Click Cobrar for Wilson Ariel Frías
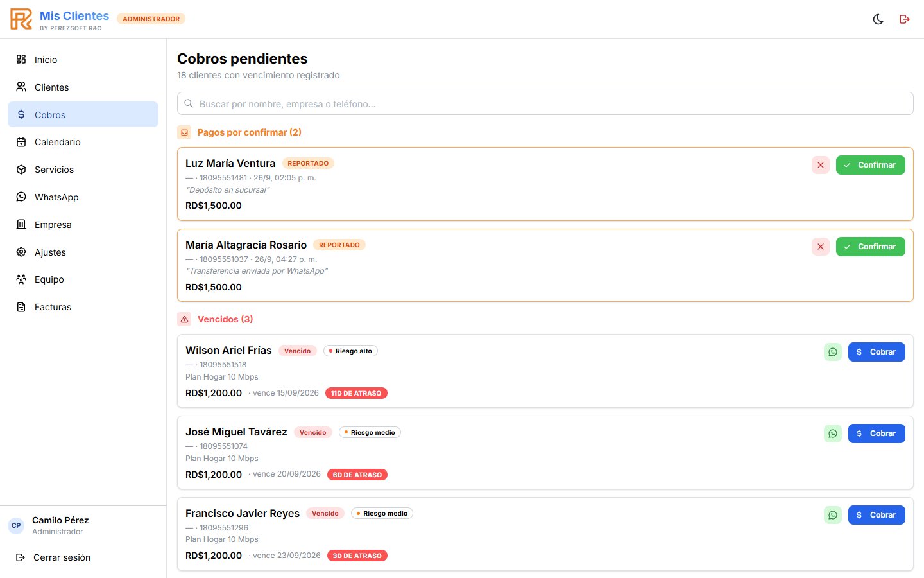The height and width of the screenshot is (578, 924). [x=877, y=352]
